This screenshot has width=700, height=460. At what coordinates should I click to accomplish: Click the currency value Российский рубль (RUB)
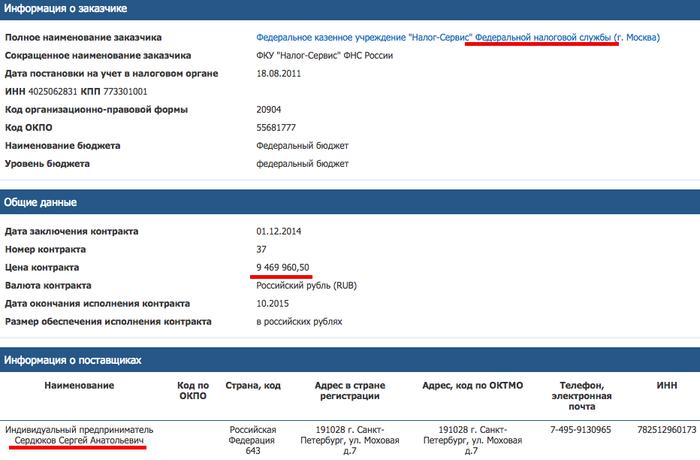(x=306, y=285)
